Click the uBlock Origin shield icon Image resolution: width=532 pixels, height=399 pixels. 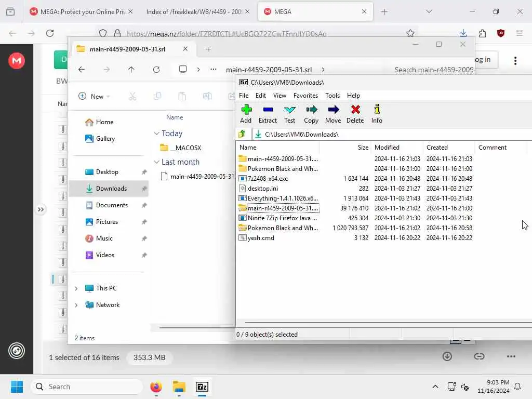501,33
